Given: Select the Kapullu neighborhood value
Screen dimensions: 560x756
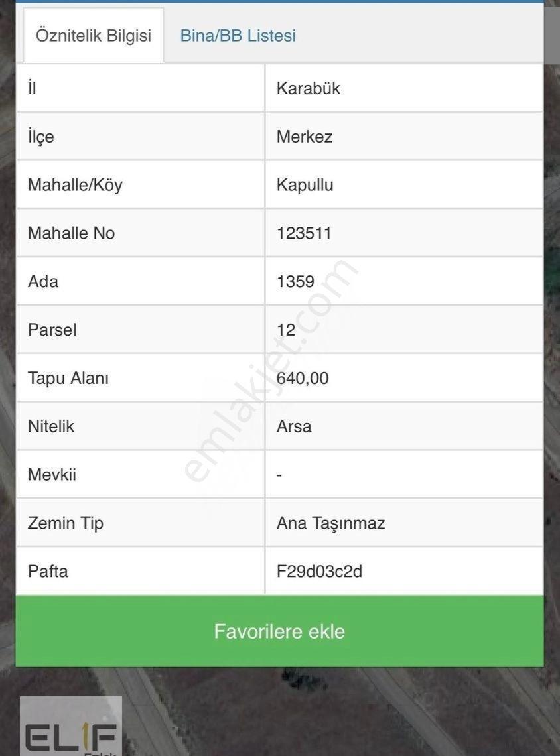Looking at the screenshot, I should [x=305, y=184].
